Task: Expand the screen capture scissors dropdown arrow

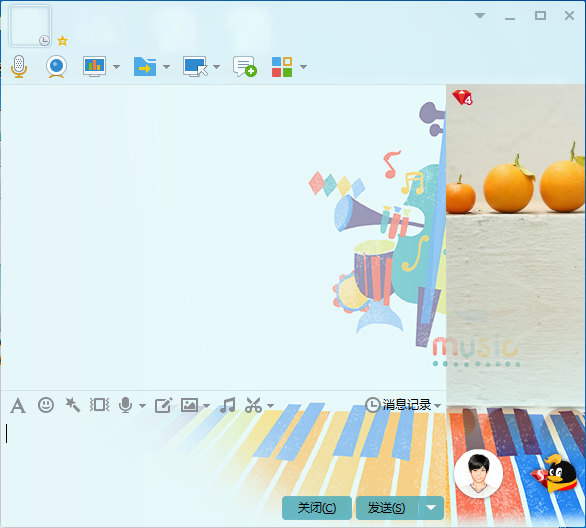Action: 271,405
